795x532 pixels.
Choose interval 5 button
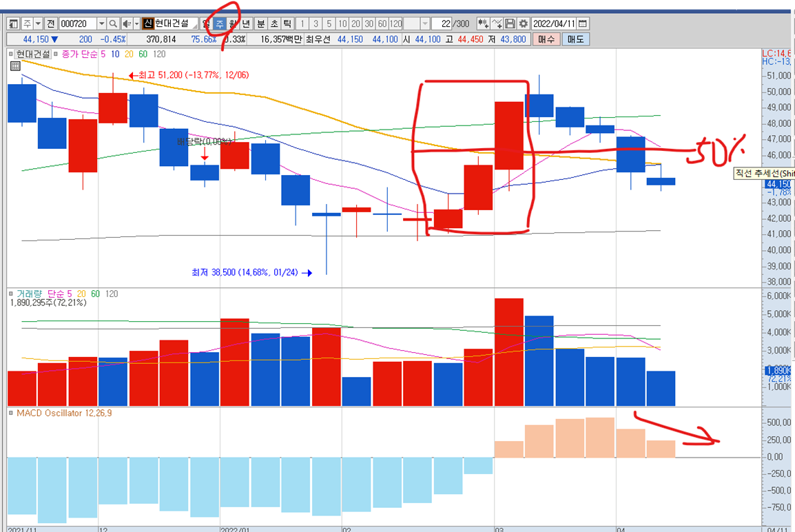click(x=329, y=24)
